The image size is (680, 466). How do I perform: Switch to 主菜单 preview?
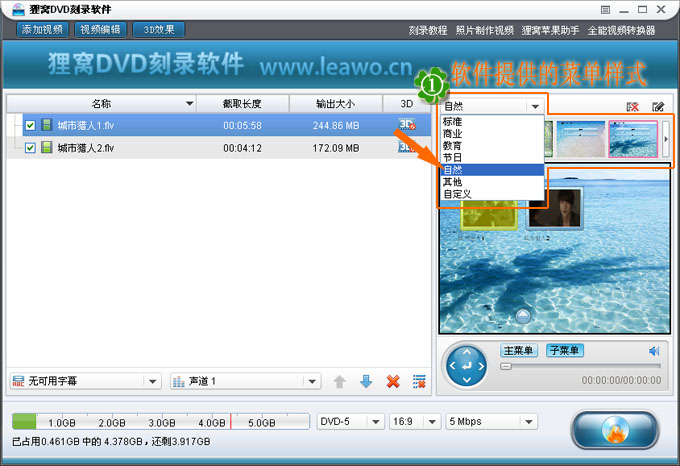pyautogui.click(x=519, y=350)
